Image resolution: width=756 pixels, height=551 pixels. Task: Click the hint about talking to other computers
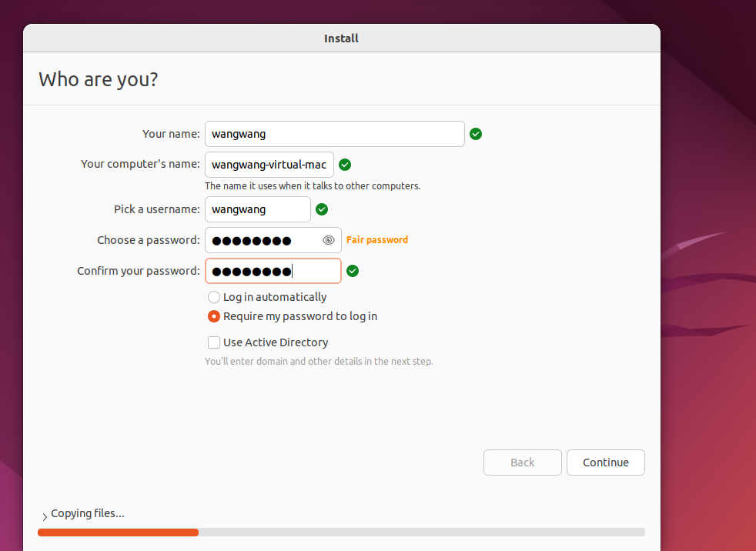313,186
